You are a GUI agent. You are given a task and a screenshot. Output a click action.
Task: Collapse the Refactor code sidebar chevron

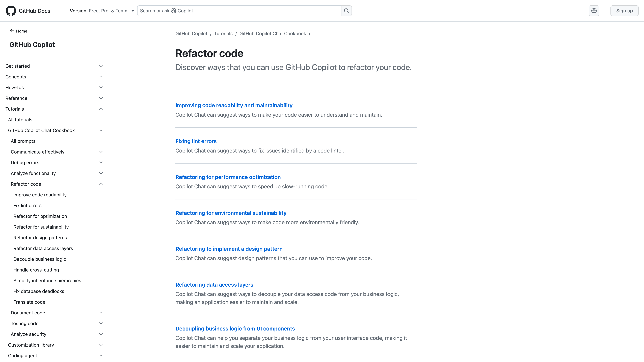101,184
